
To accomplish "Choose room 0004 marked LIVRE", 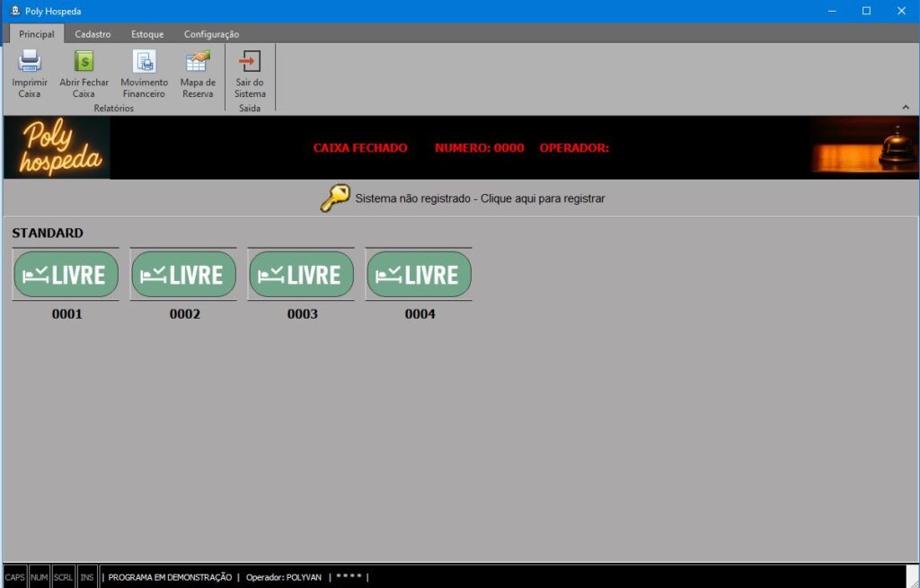I will (419, 275).
